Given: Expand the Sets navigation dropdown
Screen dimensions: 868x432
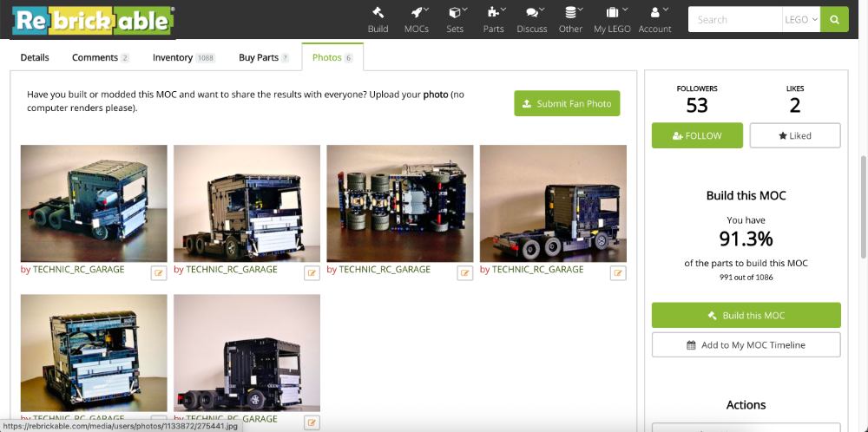Looking at the screenshot, I should [x=455, y=19].
